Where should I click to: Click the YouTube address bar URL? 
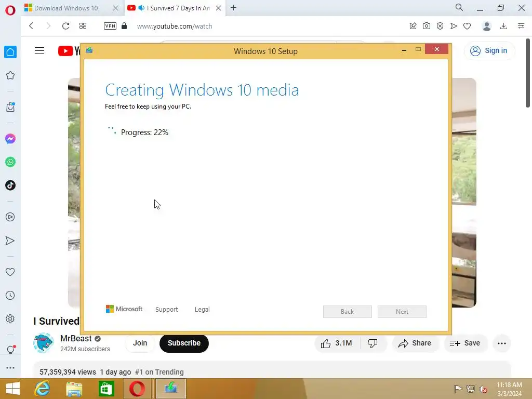click(175, 26)
